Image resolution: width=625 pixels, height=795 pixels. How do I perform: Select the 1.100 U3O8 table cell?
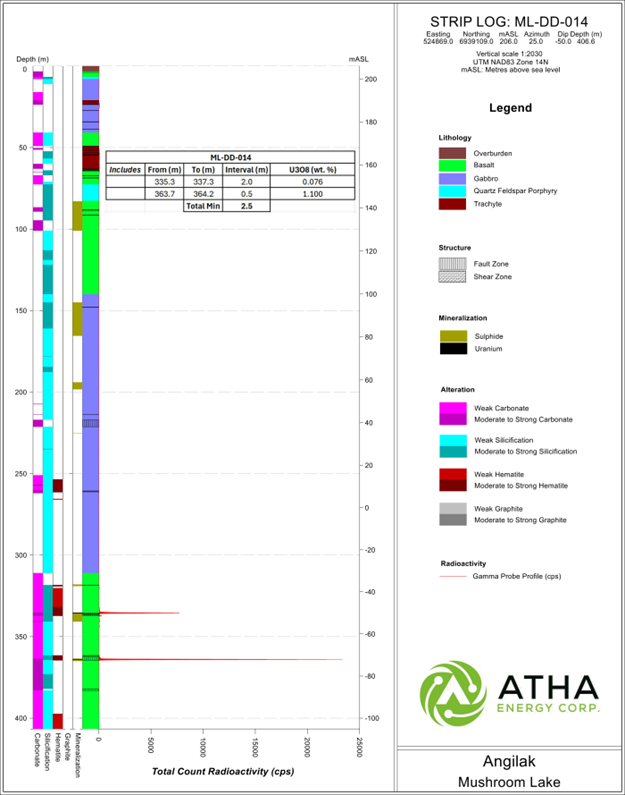(320, 193)
